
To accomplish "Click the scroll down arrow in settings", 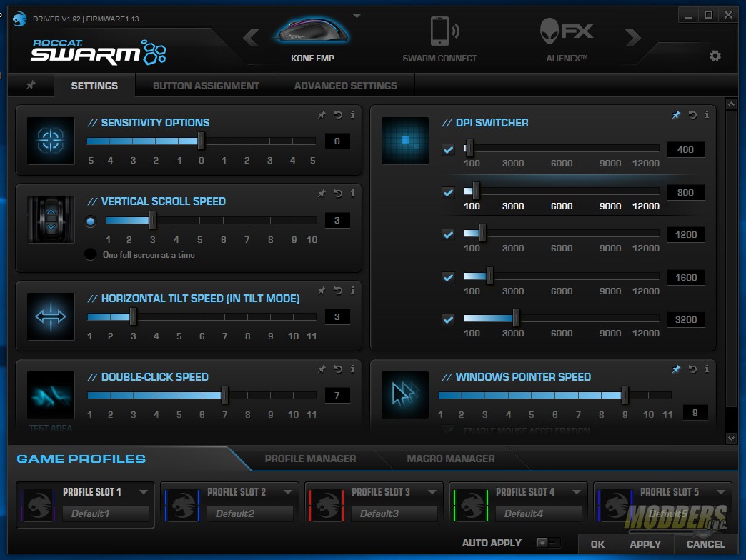I will 731,438.
